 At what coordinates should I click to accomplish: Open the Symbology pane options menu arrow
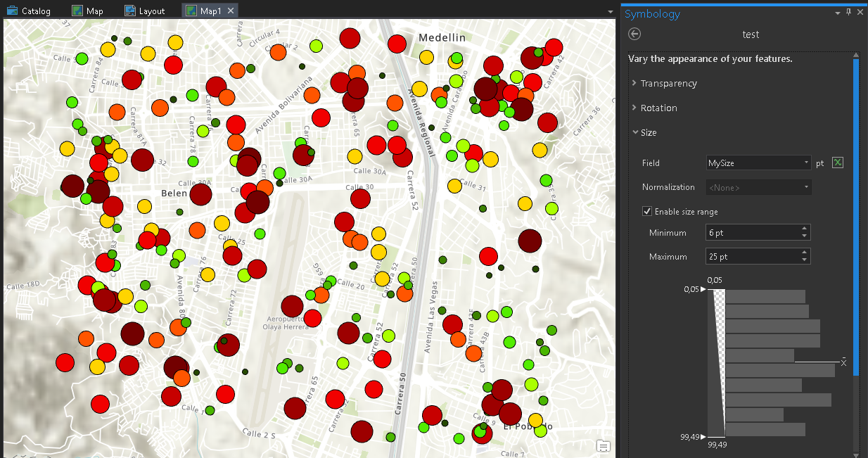(837, 13)
